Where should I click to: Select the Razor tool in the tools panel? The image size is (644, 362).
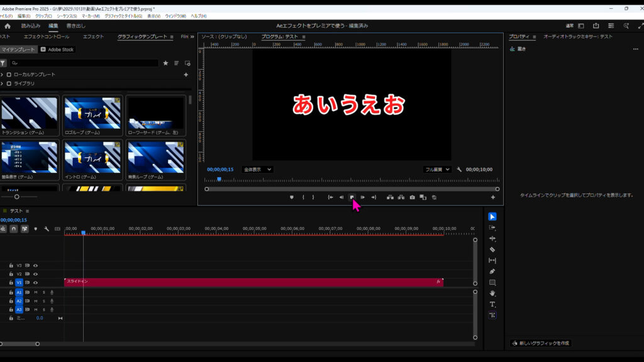click(492, 250)
